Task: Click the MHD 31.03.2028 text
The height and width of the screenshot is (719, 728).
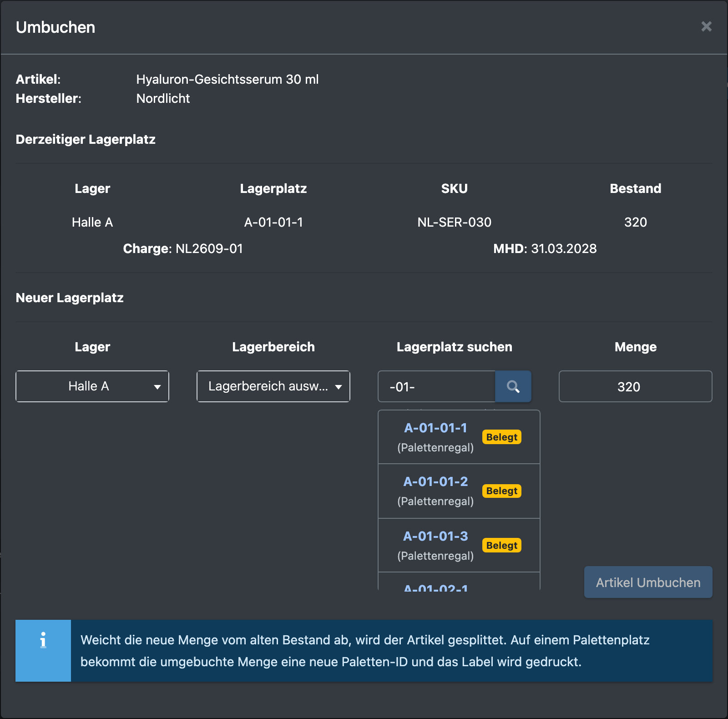Action: tap(545, 248)
